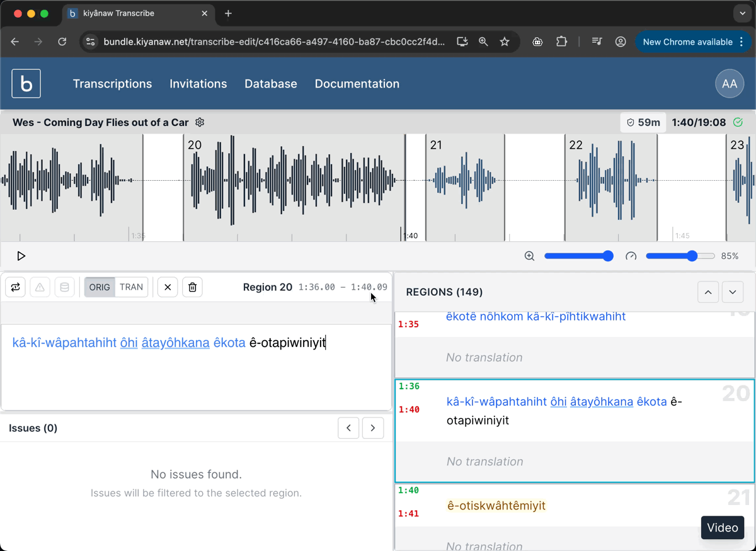Show next issue with right chevron
Screen dimensions: 756x551
tap(373, 428)
